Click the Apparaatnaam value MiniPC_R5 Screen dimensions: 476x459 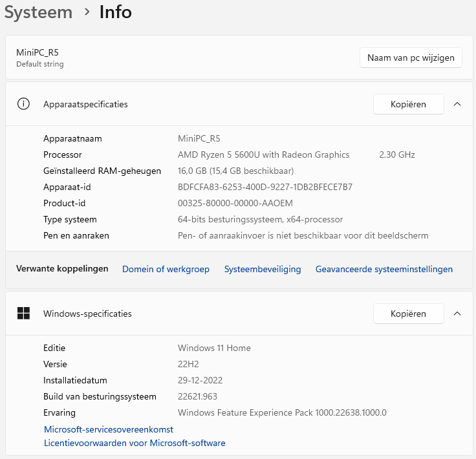click(199, 138)
